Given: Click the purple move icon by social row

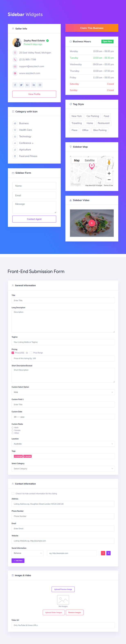Looking at the screenshot, I should (109, 553).
